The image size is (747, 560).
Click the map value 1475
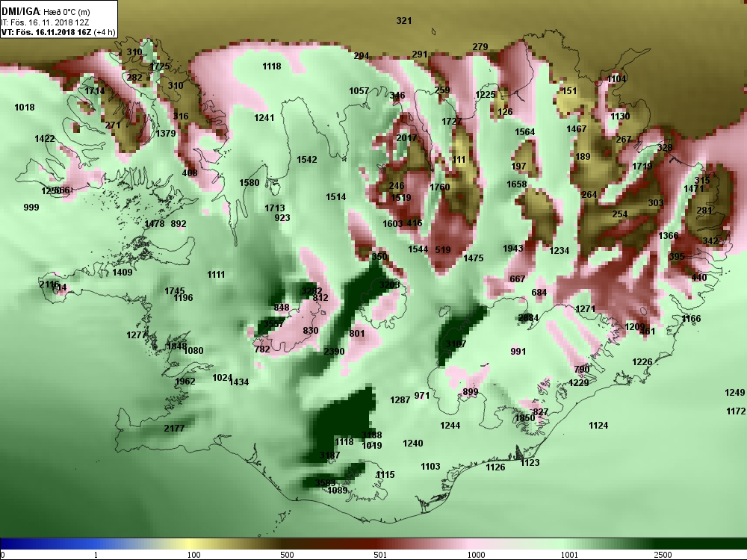(x=474, y=258)
